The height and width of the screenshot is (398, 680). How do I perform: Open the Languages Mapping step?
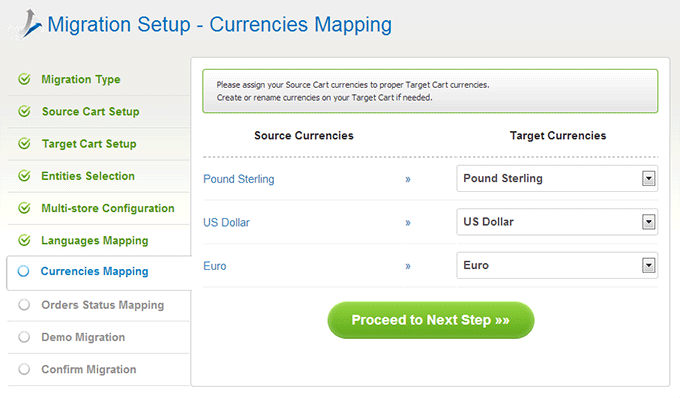click(95, 241)
